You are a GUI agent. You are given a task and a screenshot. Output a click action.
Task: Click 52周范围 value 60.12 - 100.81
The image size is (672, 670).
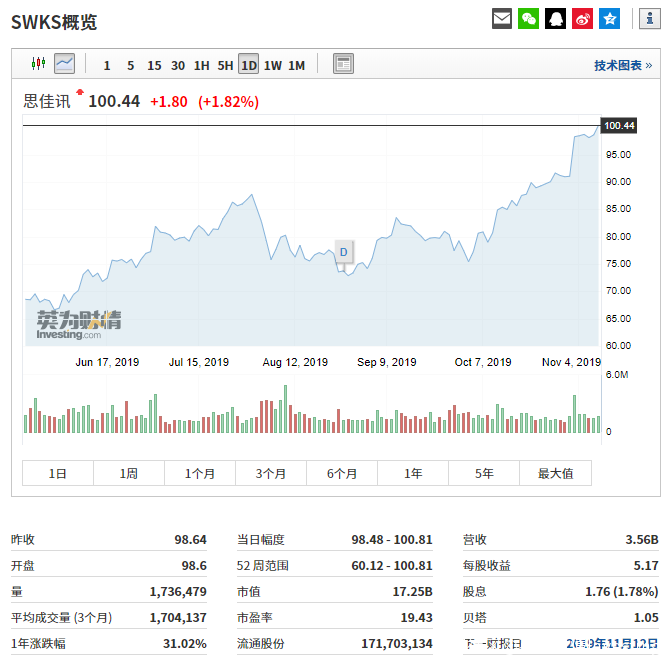point(392,565)
